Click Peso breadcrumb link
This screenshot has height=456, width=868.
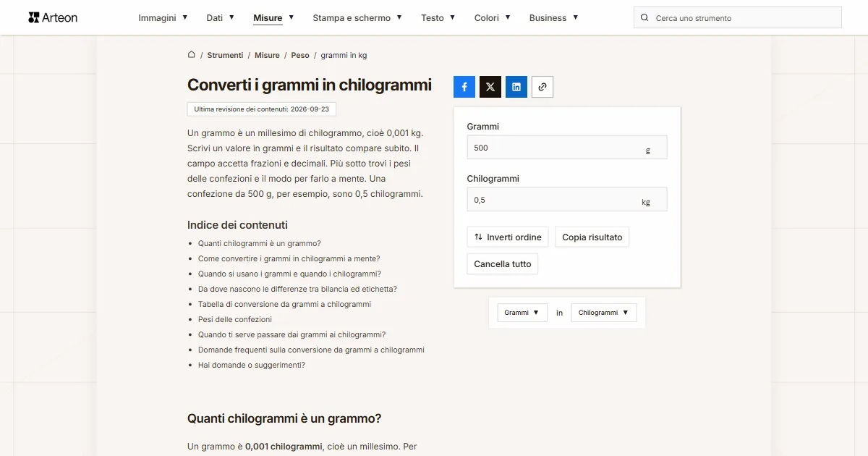300,55
